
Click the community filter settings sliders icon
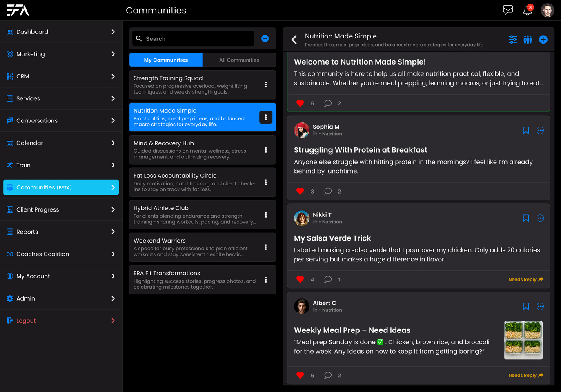[513, 40]
